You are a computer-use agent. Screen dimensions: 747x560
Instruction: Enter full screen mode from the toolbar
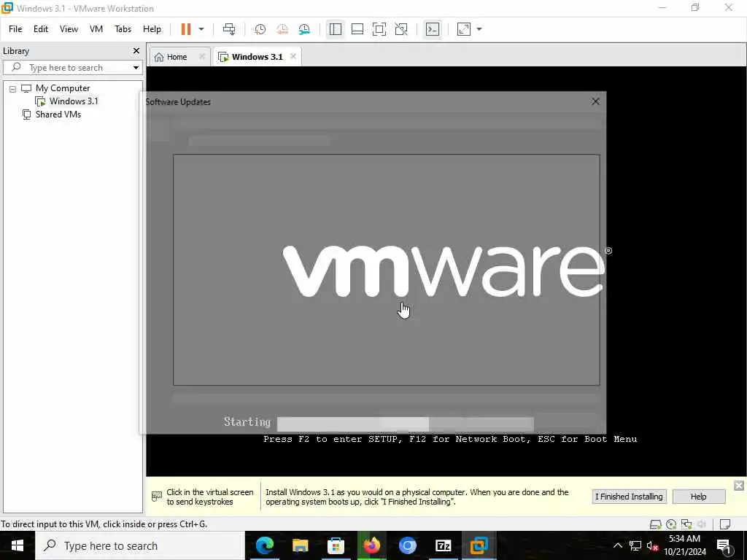[x=379, y=29]
